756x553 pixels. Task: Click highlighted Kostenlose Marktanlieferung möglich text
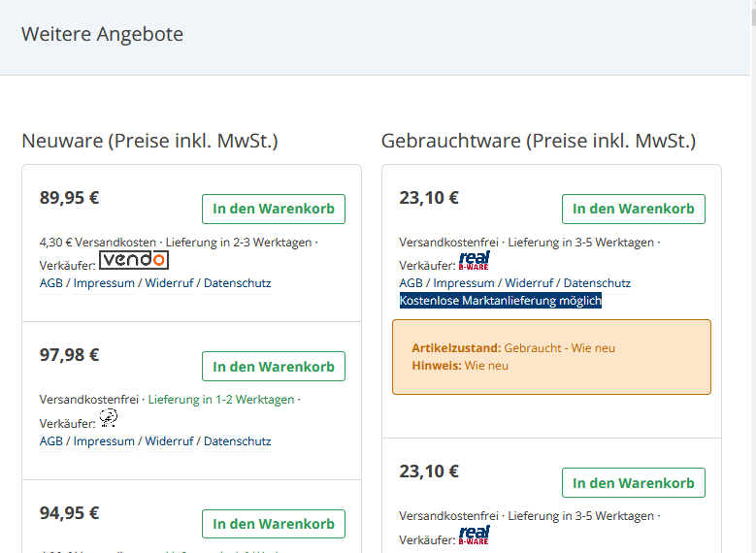coord(501,301)
